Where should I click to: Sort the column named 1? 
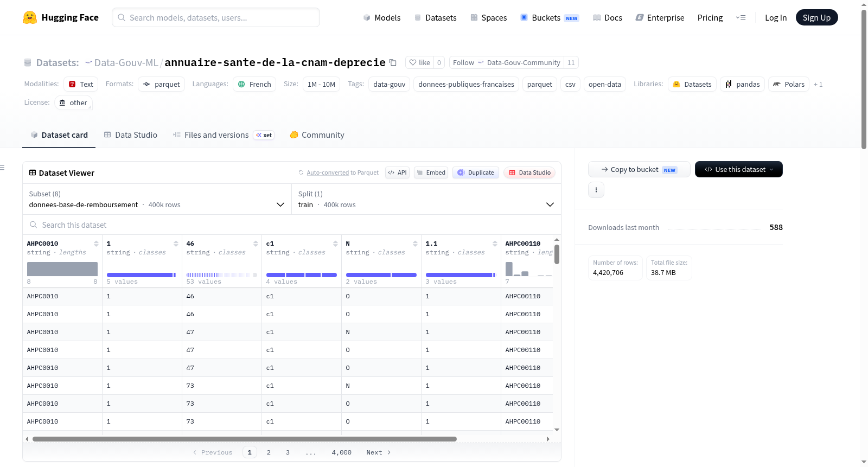pos(176,244)
